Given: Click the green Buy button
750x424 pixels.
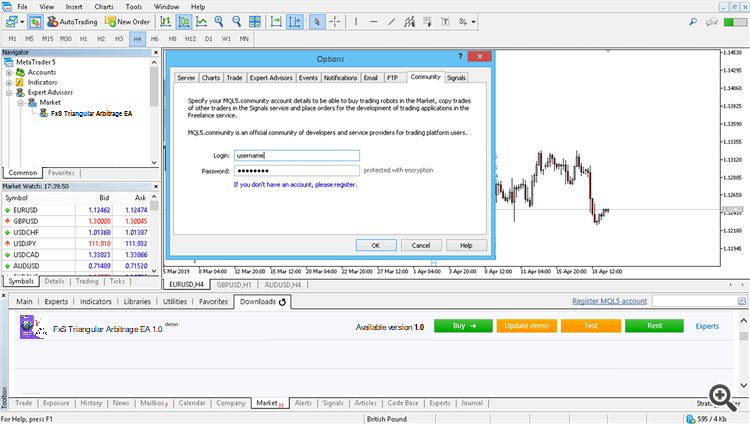Looking at the screenshot, I should tap(463, 325).
